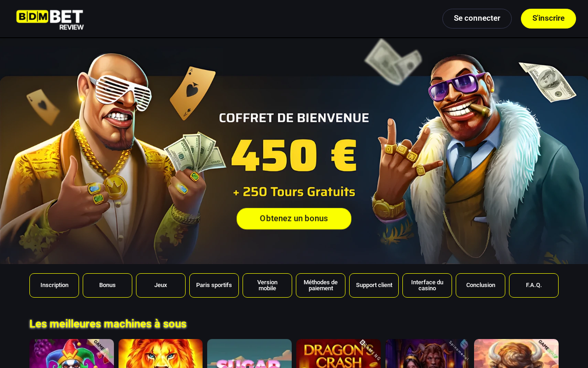Jump to the Inscription section

[54, 285]
